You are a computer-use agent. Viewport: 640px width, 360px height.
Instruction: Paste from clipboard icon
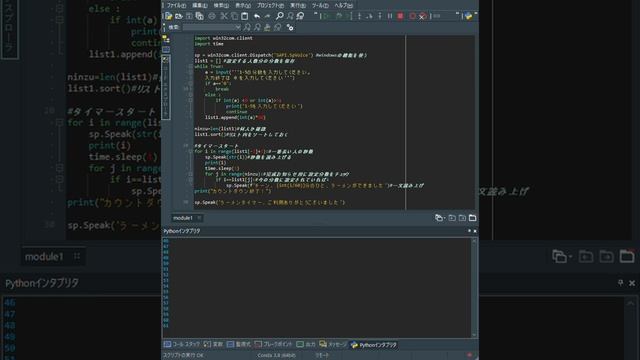(244, 16)
